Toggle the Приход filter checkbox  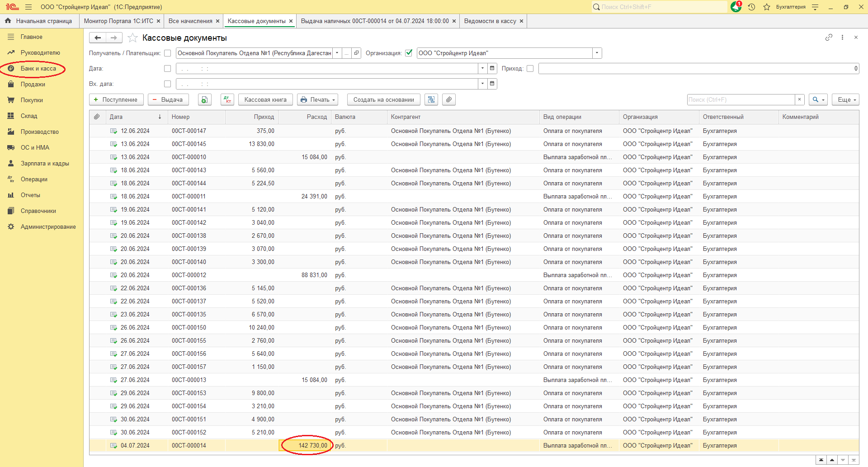pos(530,69)
